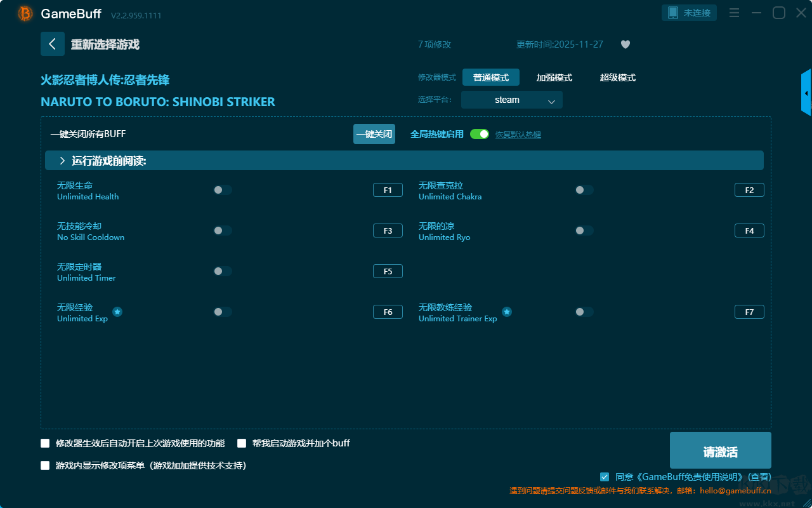
Task: Expand the 运行游戏前阅读 section
Action: tap(404, 161)
